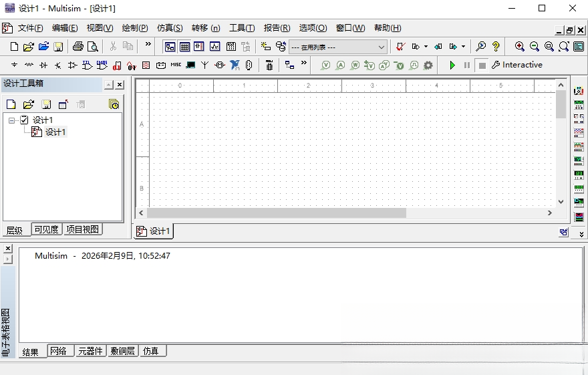Viewport: 588px width, 375px height.
Task: Add the four-channel oscilloscope instrument
Action: (x=579, y=146)
